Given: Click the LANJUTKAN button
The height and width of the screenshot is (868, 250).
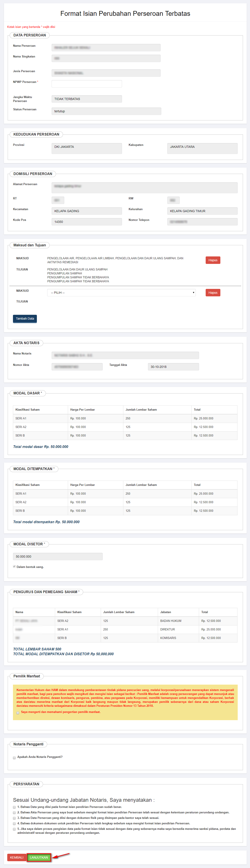Looking at the screenshot, I should coord(39,857).
